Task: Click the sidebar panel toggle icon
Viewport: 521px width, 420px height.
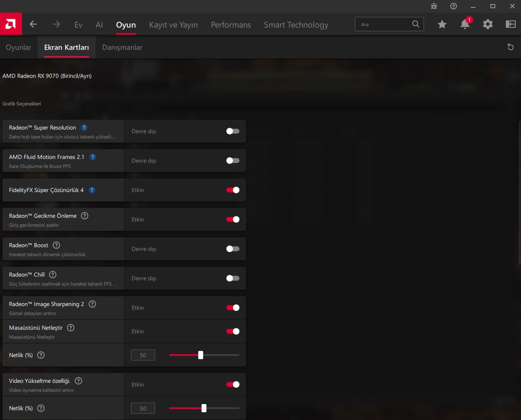Action: 510,25
